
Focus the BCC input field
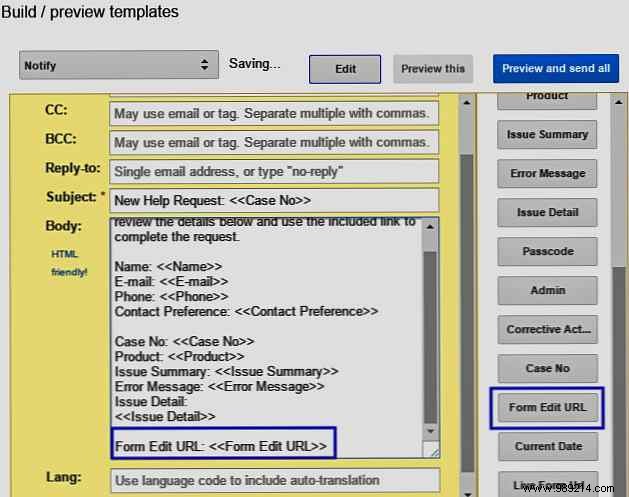click(273, 142)
